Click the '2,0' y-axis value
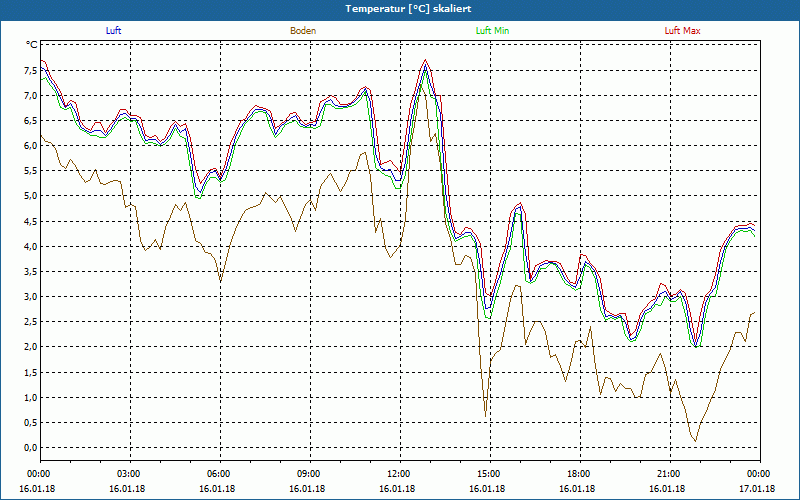 point(31,347)
